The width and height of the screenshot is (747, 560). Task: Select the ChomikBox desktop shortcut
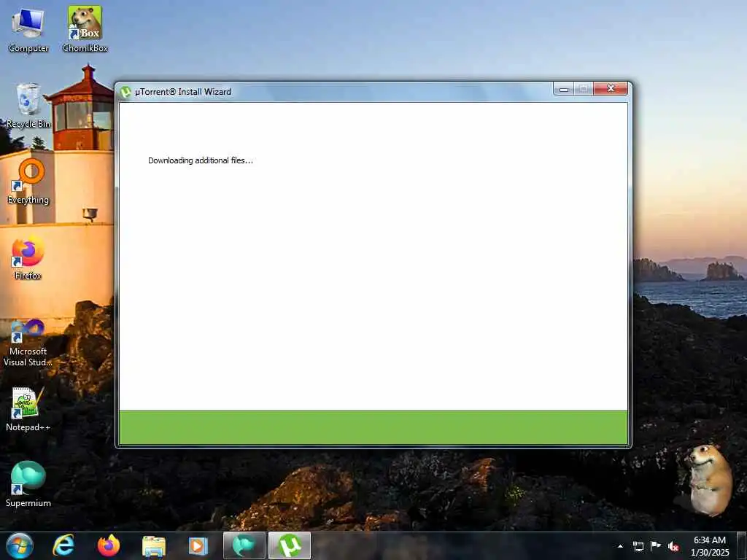click(x=85, y=30)
